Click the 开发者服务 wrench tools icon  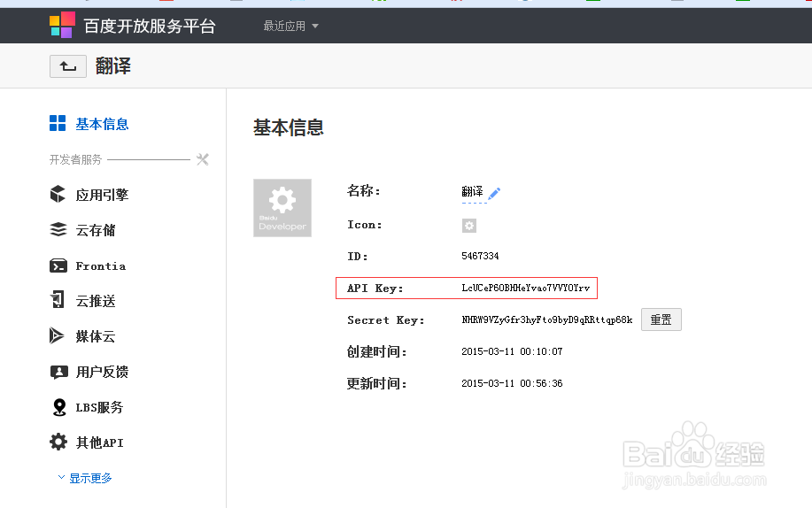203,159
